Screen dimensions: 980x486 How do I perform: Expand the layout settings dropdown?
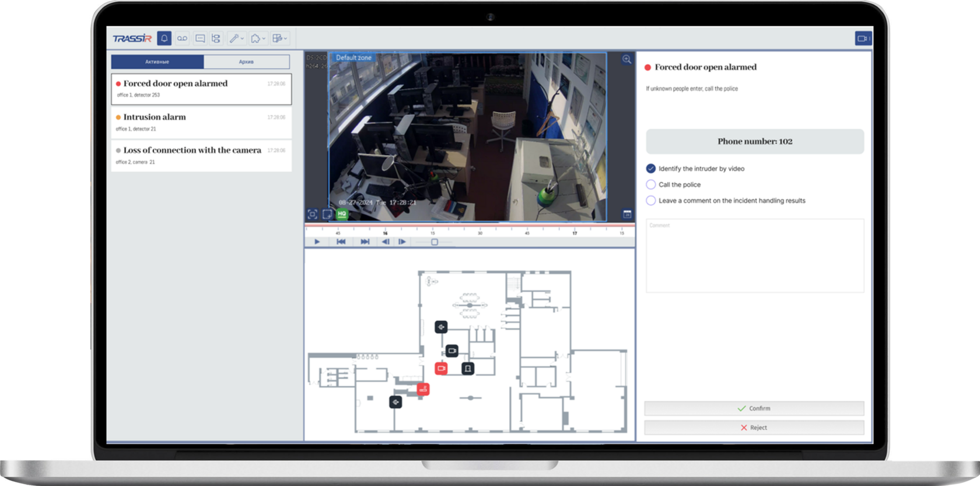click(x=280, y=39)
